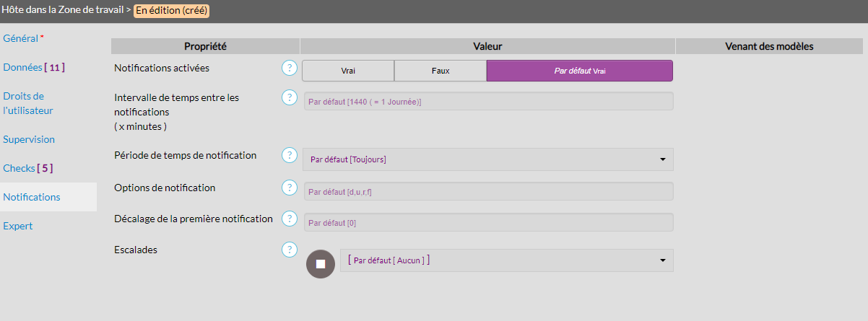Screen dimensions: 868x321
Task: Open the Expert tab
Action: [x=18, y=226]
